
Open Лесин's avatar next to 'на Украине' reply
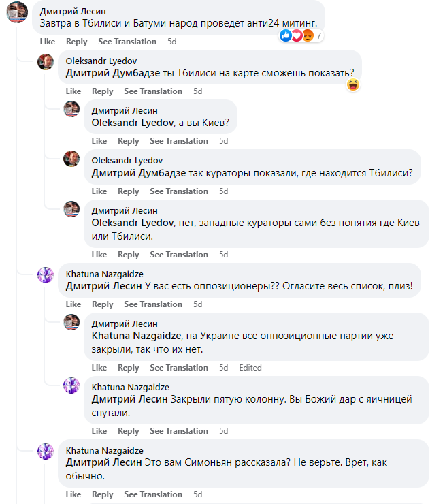pos(72,322)
